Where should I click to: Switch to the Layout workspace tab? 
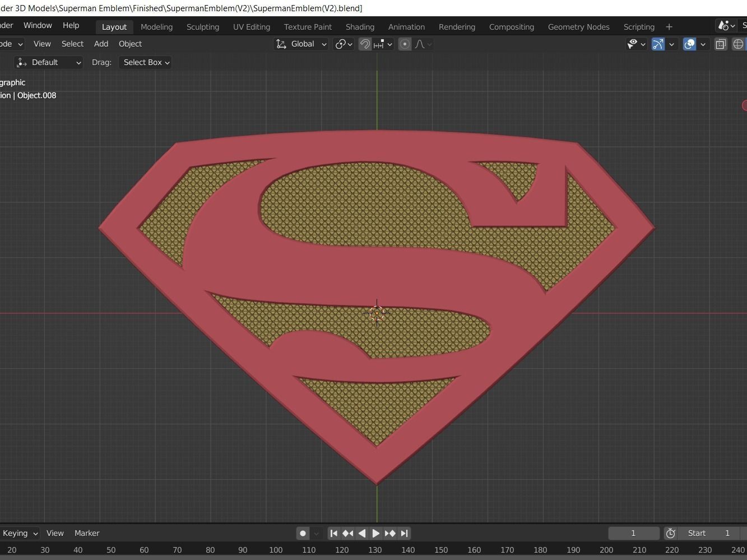coord(114,26)
